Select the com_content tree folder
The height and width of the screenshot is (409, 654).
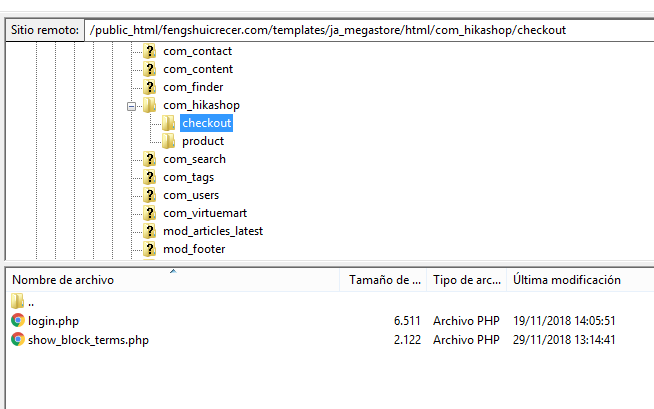(198, 69)
